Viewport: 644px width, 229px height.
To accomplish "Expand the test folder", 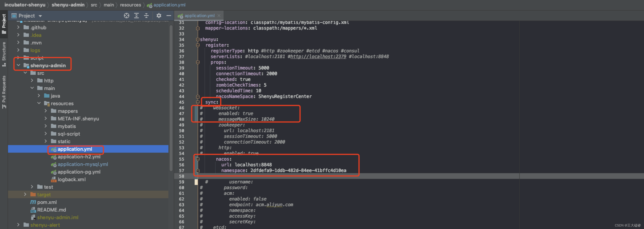I will (x=32, y=187).
